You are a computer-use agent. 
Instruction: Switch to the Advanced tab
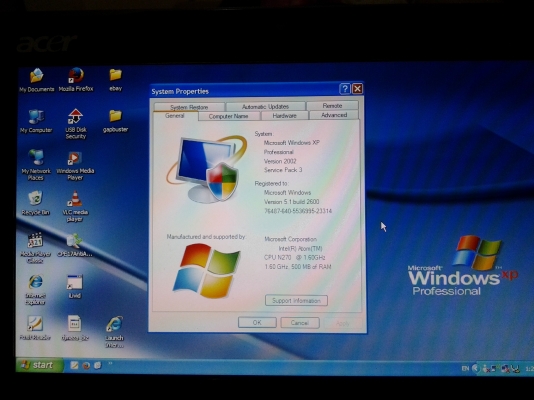(x=334, y=115)
